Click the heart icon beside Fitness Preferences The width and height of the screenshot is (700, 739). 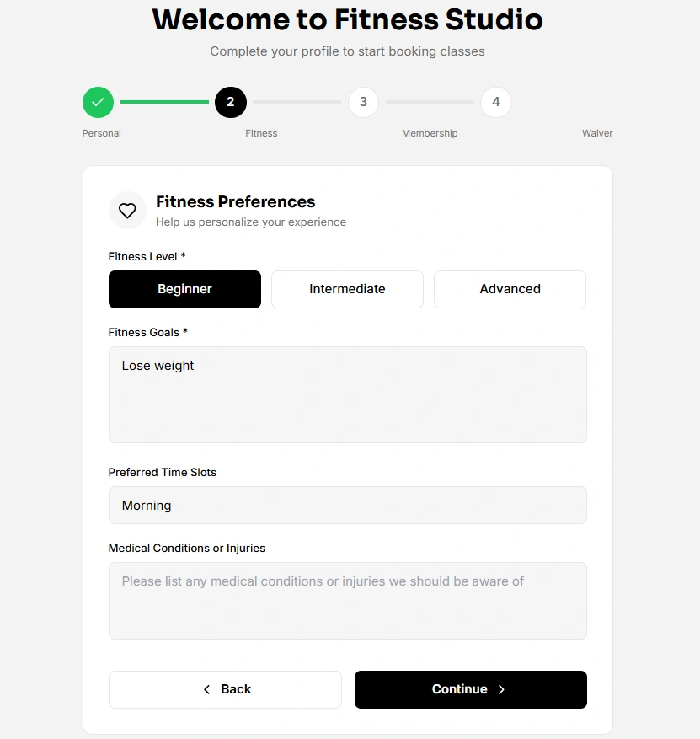point(127,211)
